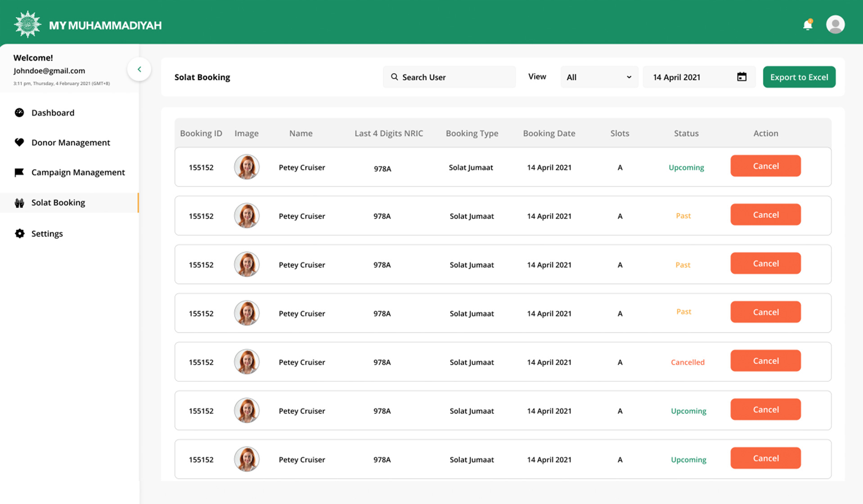Viewport: 863px width, 504px height.
Task: Click the Donor Management heart icon
Action: pos(19,143)
